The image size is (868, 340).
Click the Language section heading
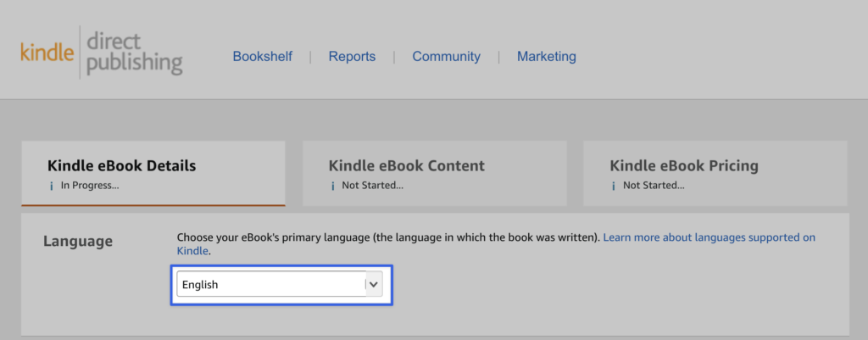tap(78, 241)
